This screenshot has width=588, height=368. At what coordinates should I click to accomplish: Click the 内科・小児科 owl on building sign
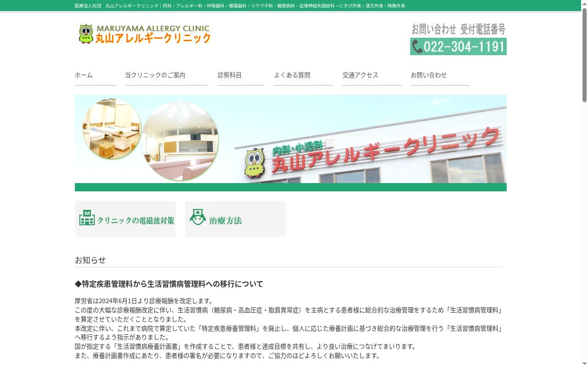point(254,163)
